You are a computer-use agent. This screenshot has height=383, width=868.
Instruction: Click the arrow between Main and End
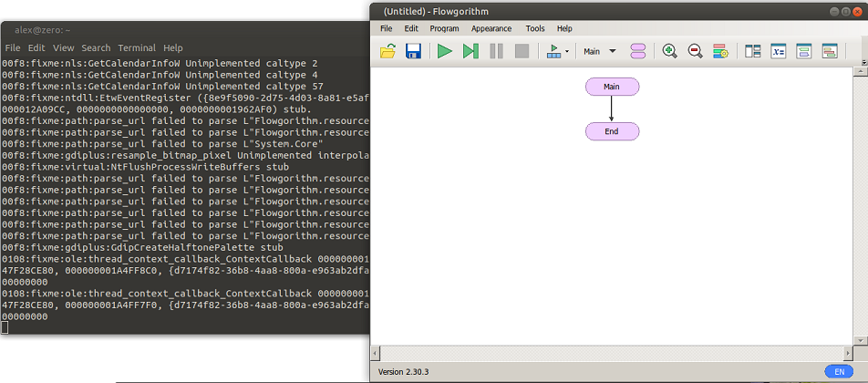click(x=612, y=109)
